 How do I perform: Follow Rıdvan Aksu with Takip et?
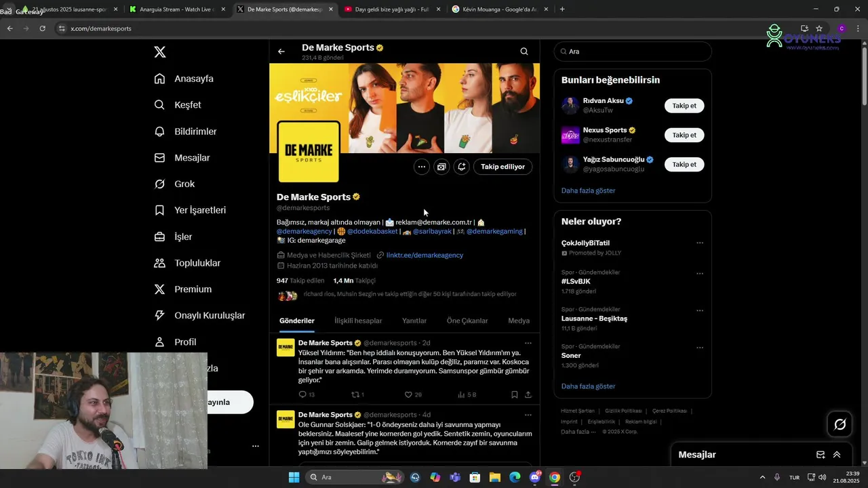pyautogui.click(x=684, y=106)
